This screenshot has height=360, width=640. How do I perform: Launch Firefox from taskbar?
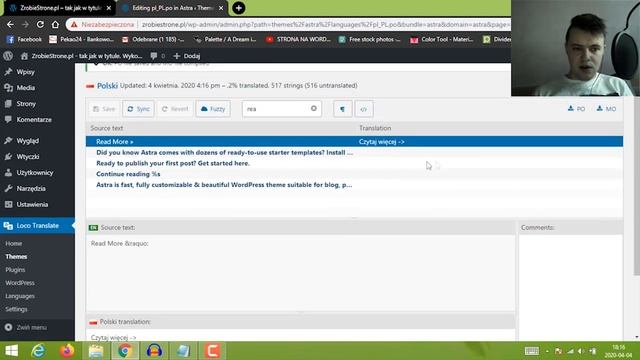(x=67, y=351)
